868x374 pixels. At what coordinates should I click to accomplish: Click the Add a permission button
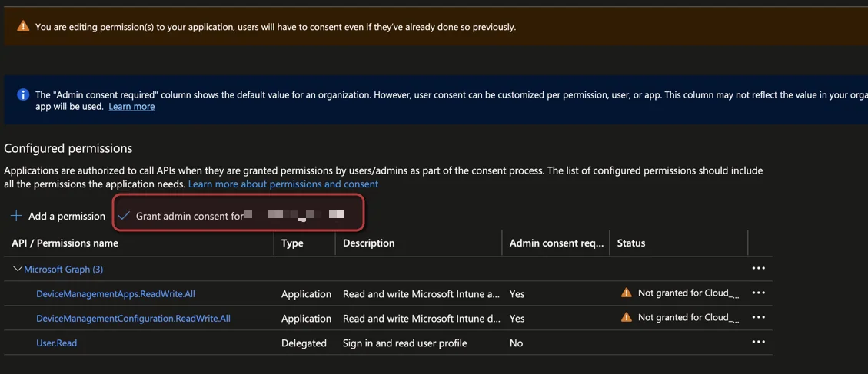tap(58, 216)
